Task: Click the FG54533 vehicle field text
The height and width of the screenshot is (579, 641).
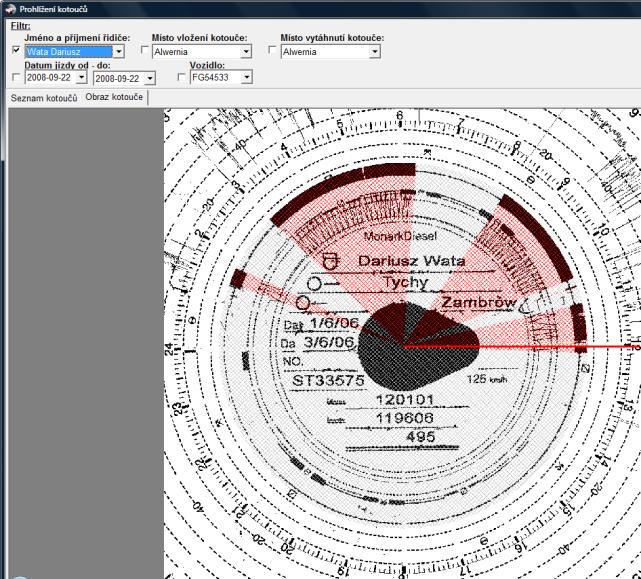Action: coord(210,77)
